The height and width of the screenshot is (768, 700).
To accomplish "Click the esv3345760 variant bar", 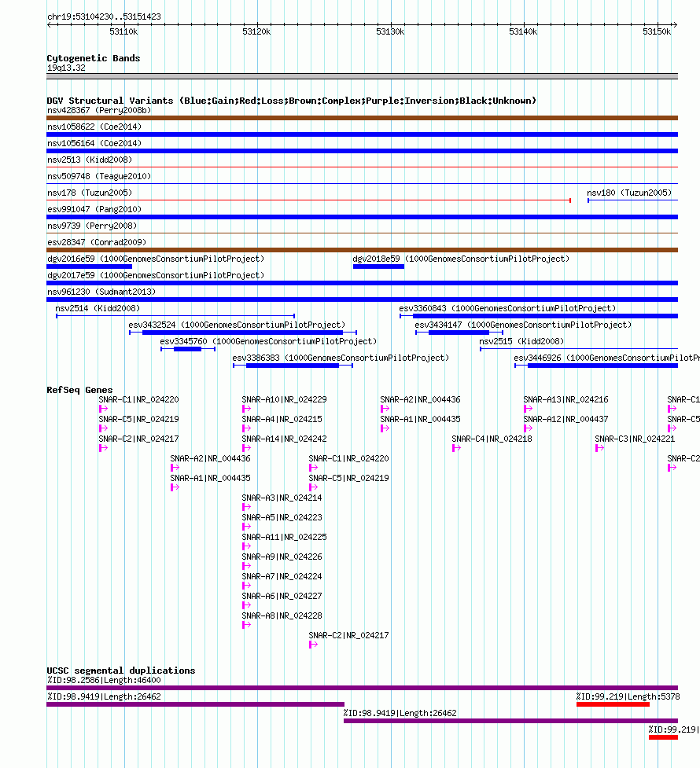I will [188, 349].
